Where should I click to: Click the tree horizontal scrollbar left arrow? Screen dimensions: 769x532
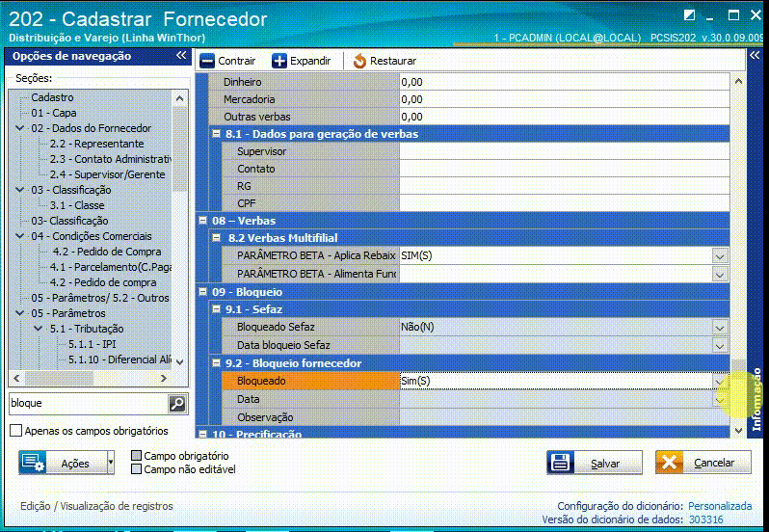[x=17, y=378]
